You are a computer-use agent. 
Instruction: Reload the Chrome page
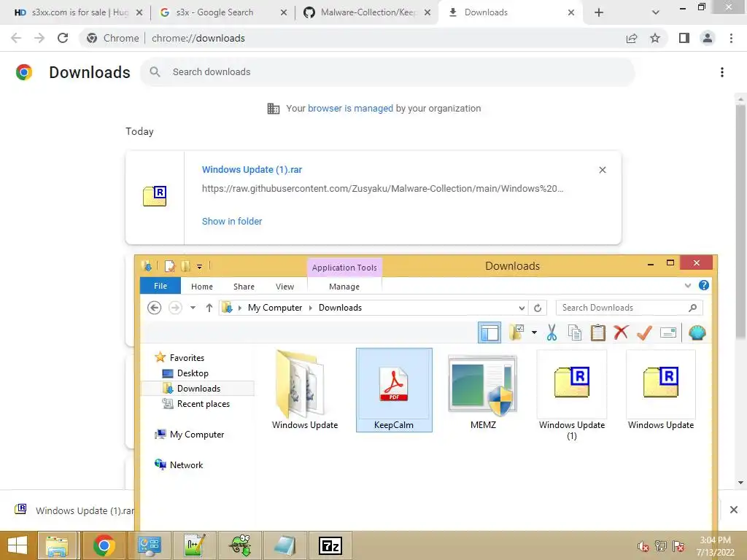[63, 38]
